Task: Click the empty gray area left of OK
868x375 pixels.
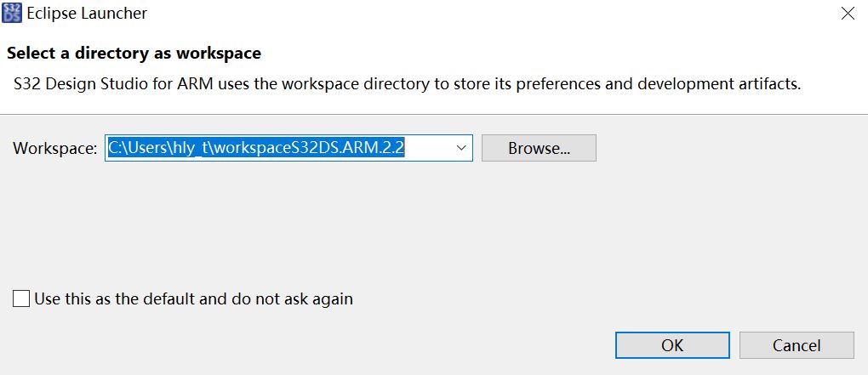Action: [x=340, y=345]
